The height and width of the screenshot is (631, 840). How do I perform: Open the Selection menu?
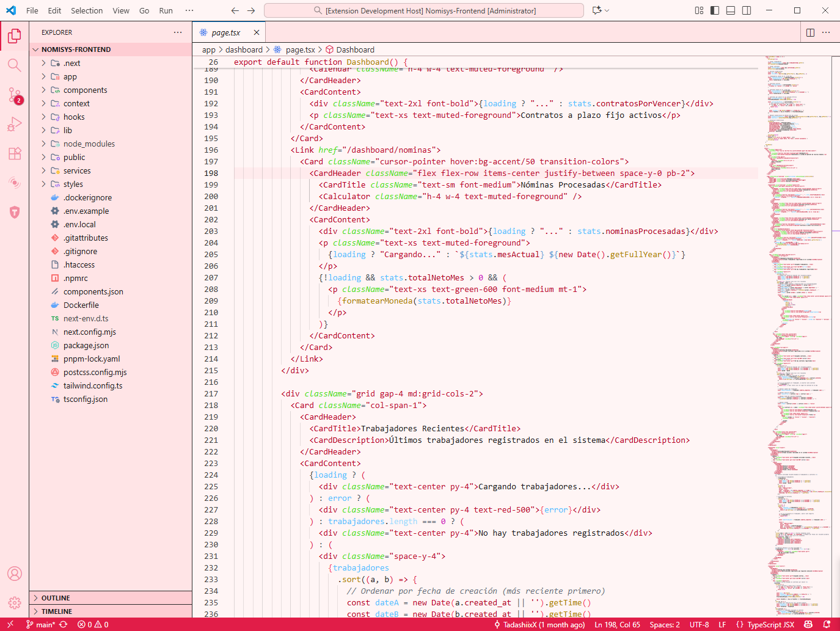coord(87,10)
